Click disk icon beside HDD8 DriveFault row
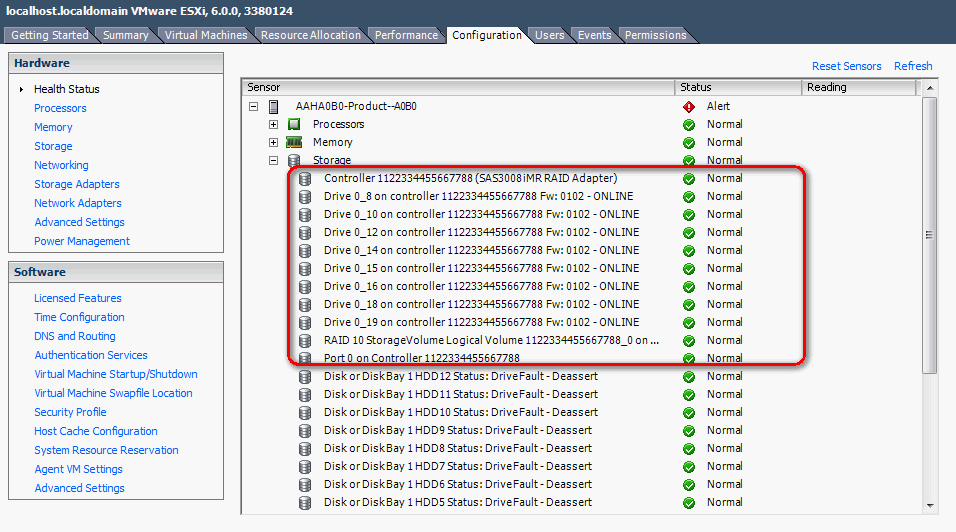Viewport: 956px width, 532px height. tap(305, 449)
